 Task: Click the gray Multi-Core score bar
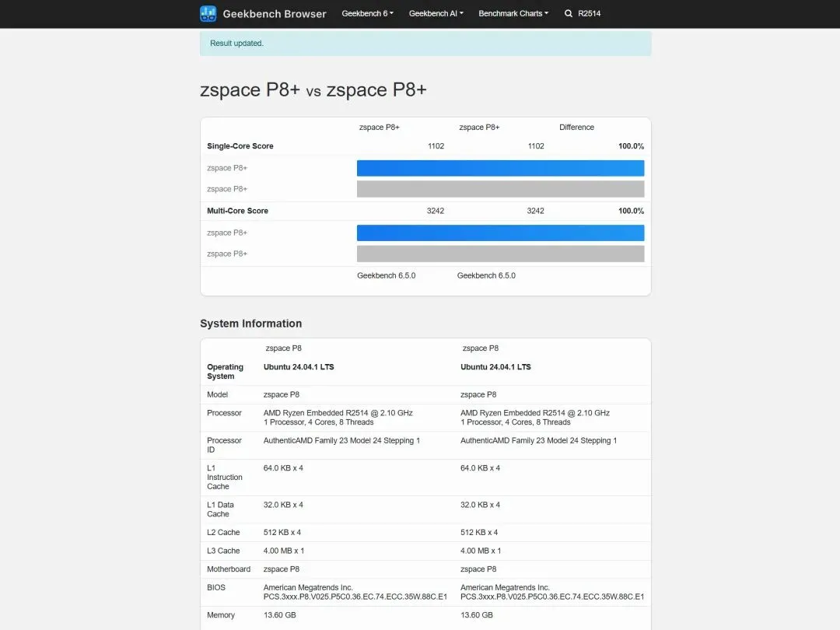(500, 254)
